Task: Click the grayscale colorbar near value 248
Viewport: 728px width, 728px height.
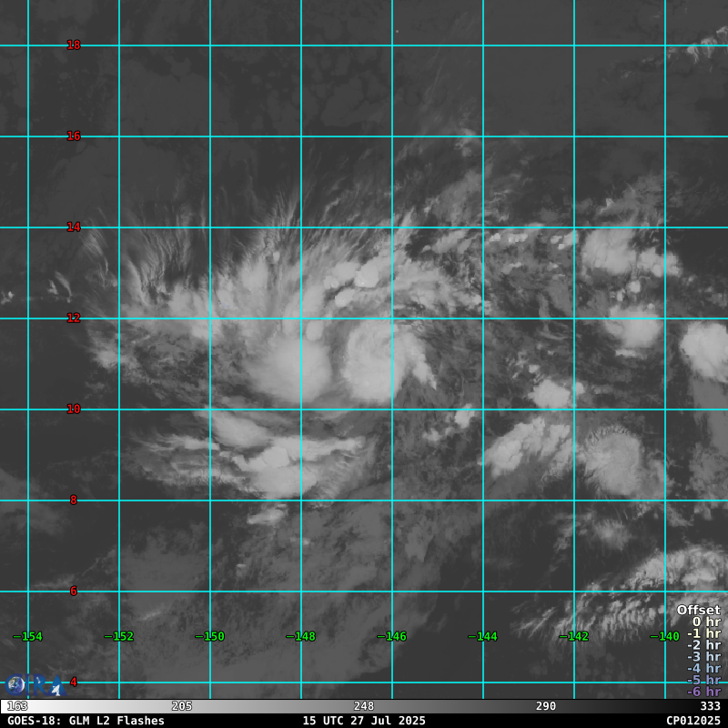Action: pyautogui.click(x=364, y=706)
